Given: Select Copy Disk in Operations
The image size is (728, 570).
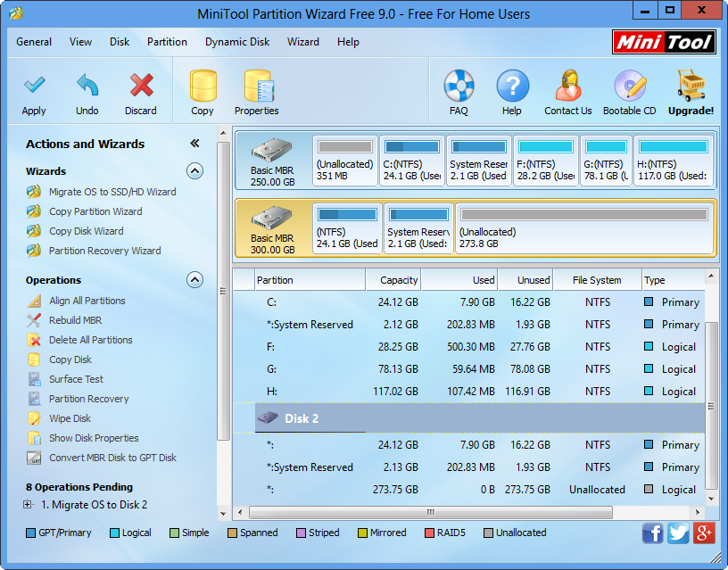Looking at the screenshot, I should point(70,359).
